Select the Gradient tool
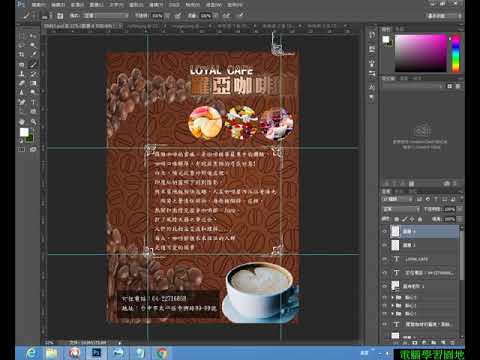Viewport: 480px width, 360px height. pyautogui.click(x=33, y=83)
